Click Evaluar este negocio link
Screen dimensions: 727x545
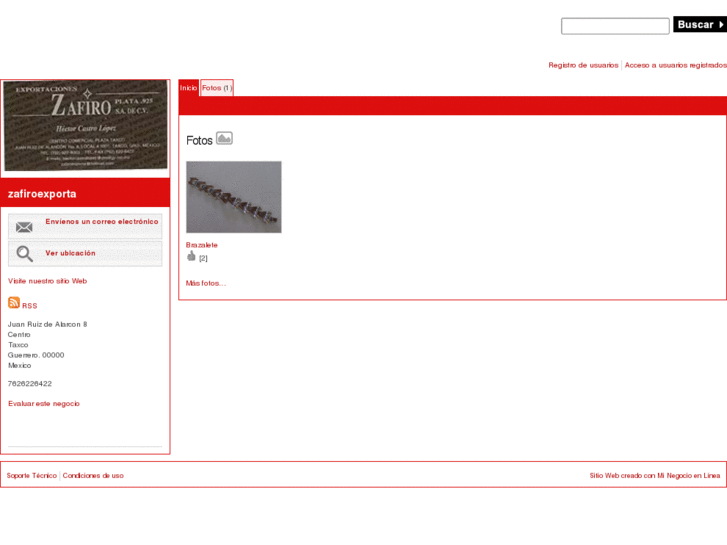(x=44, y=404)
